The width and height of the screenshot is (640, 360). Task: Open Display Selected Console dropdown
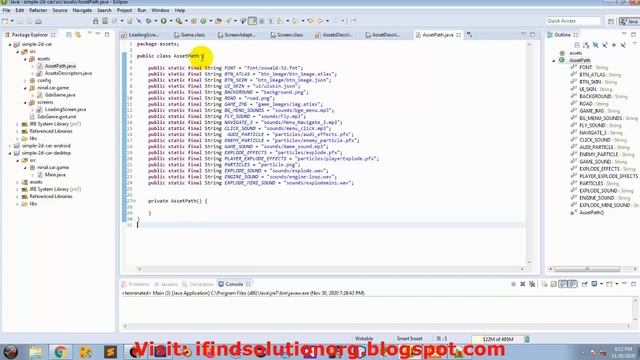click(601, 284)
